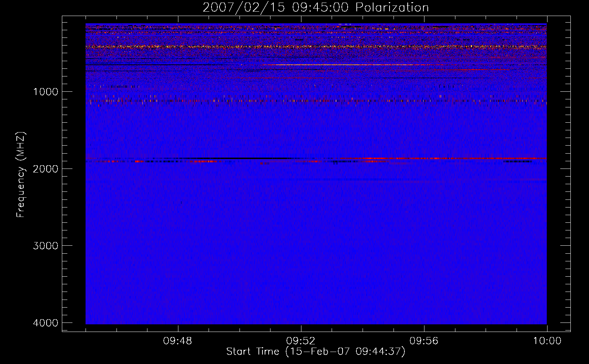Viewport: 589px width, 364px height.
Task: Click the 'Start Time (15-Feb-07 09:44:37)' label
Action: (316, 352)
